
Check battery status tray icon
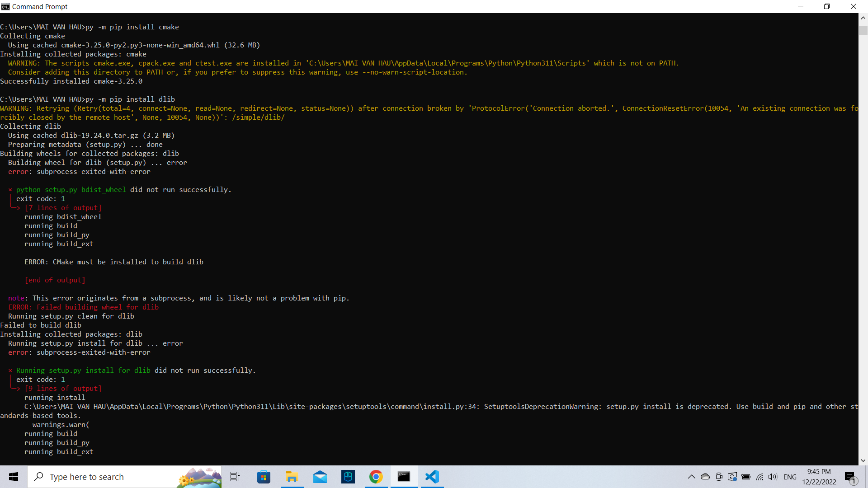(x=746, y=477)
